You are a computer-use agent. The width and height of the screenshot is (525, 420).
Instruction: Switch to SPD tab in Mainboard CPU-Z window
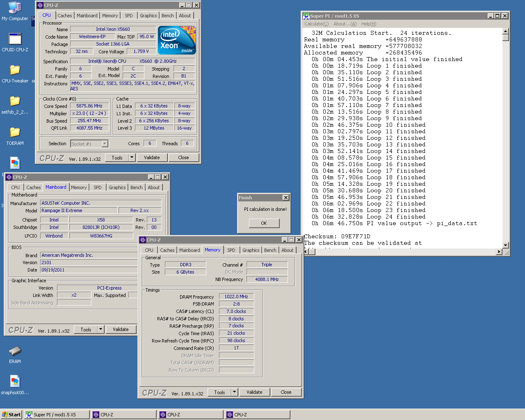(x=98, y=187)
